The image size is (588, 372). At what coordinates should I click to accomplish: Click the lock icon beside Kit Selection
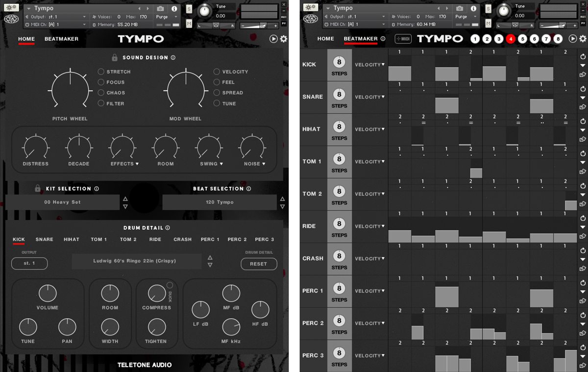pyautogui.click(x=38, y=189)
